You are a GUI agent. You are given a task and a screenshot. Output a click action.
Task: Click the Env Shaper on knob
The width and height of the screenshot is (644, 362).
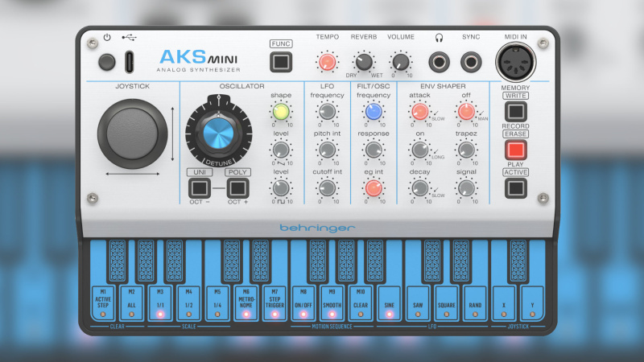419,150
